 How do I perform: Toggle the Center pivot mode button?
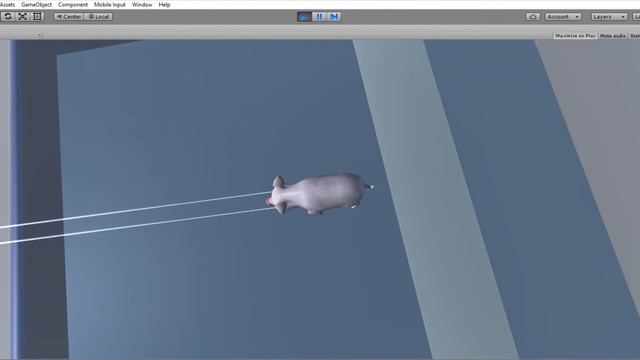(x=69, y=17)
